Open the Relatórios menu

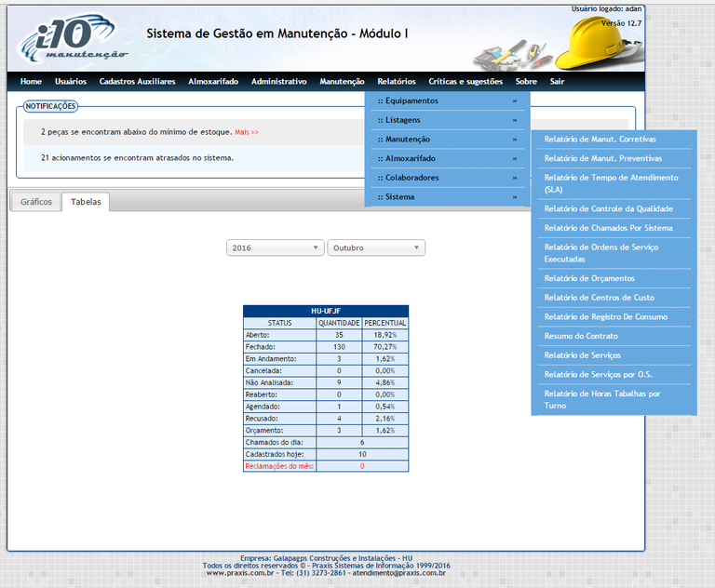coord(397,81)
